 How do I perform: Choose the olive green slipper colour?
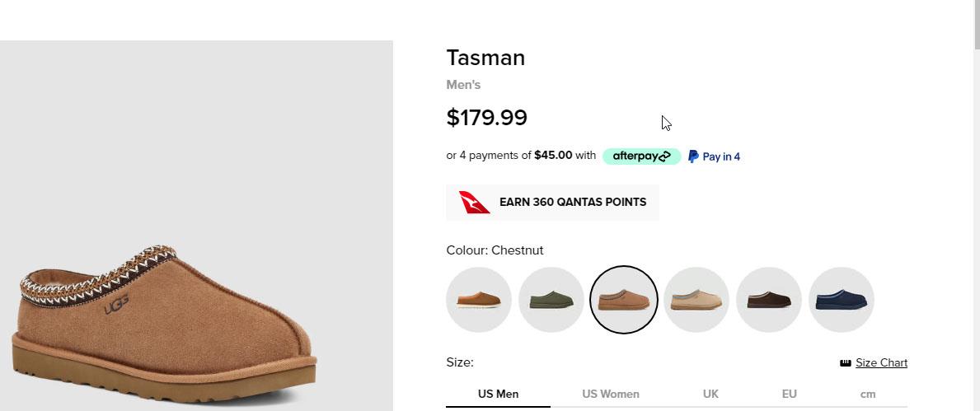pyautogui.click(x=551, y=300)
